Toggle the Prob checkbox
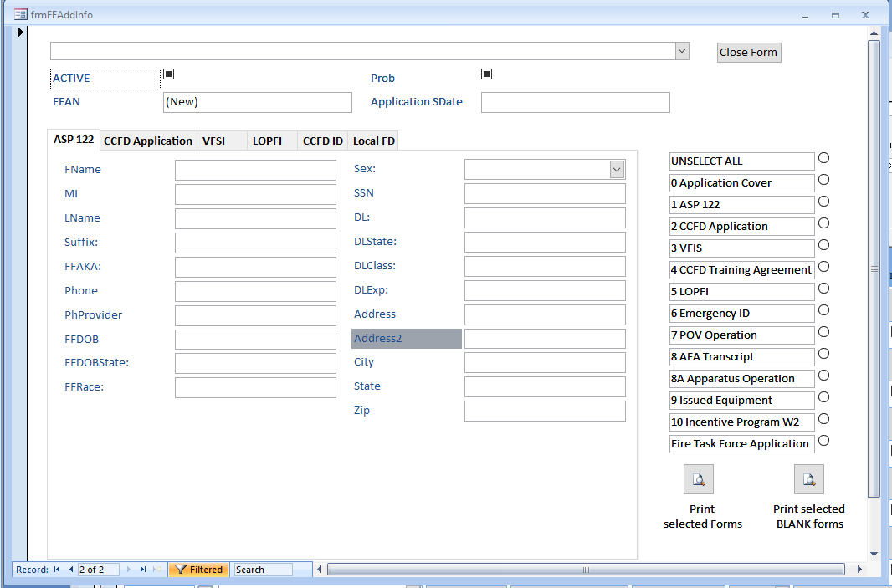Viewport: 892px width, 588px height. pos(486,74)
